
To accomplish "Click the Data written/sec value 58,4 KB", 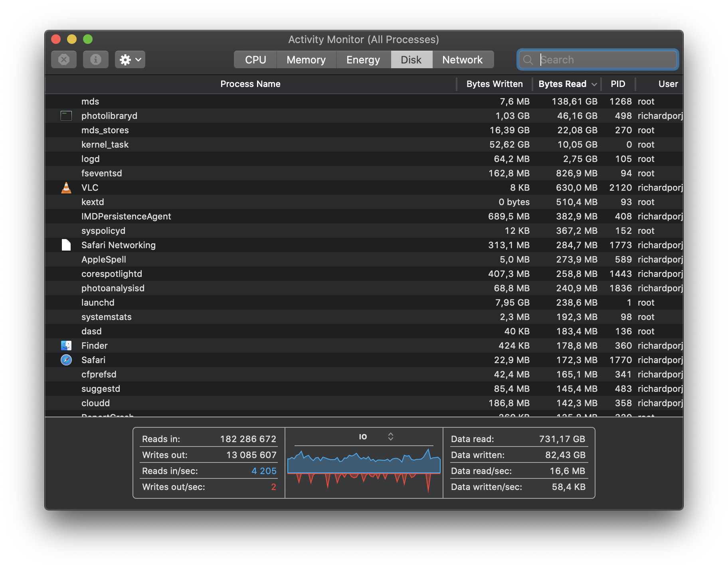I will click(x=569, y=487).
